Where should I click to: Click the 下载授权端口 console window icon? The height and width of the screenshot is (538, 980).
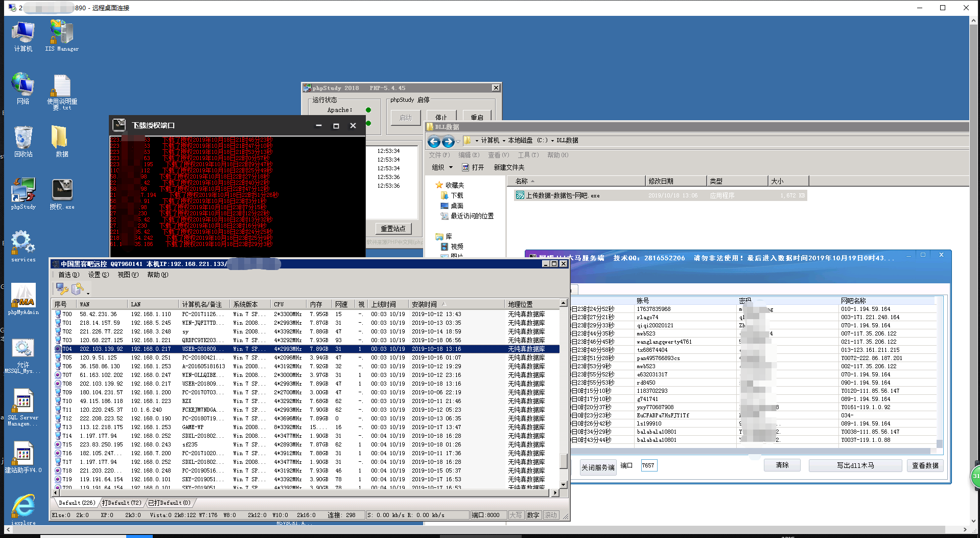119,125
